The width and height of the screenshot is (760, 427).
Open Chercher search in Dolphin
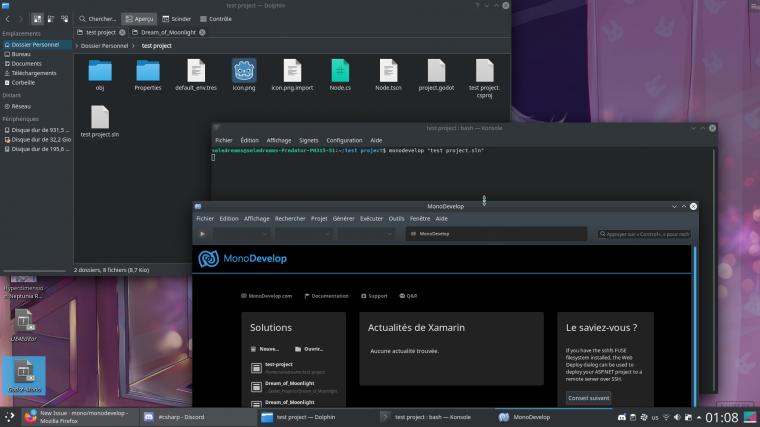tap(97, 19)
